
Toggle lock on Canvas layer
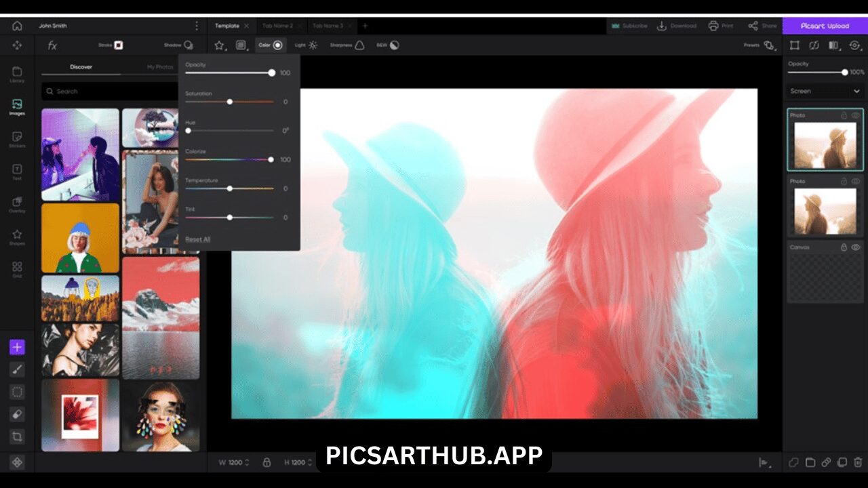click(844, 247)
